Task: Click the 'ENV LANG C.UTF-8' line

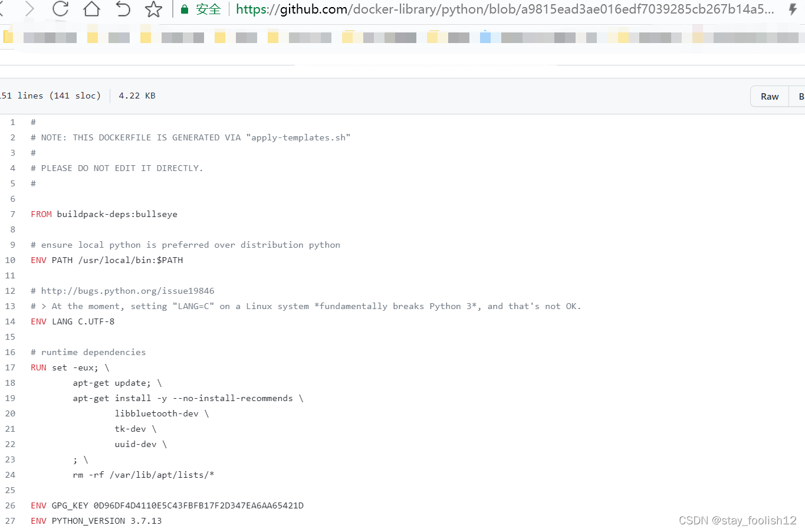Action: 73,321
